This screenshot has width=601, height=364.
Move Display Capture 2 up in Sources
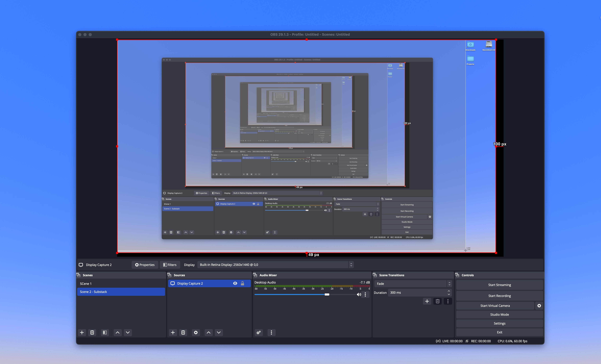point(209,332)
